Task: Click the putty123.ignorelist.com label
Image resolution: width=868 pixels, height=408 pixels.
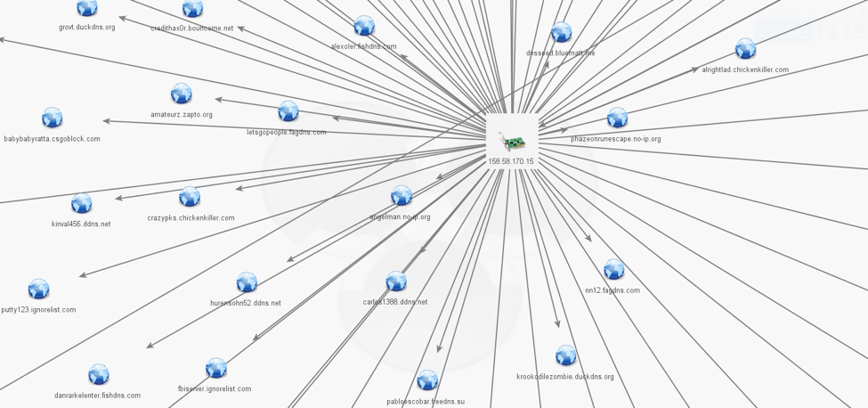Action: tap(38, 310)
